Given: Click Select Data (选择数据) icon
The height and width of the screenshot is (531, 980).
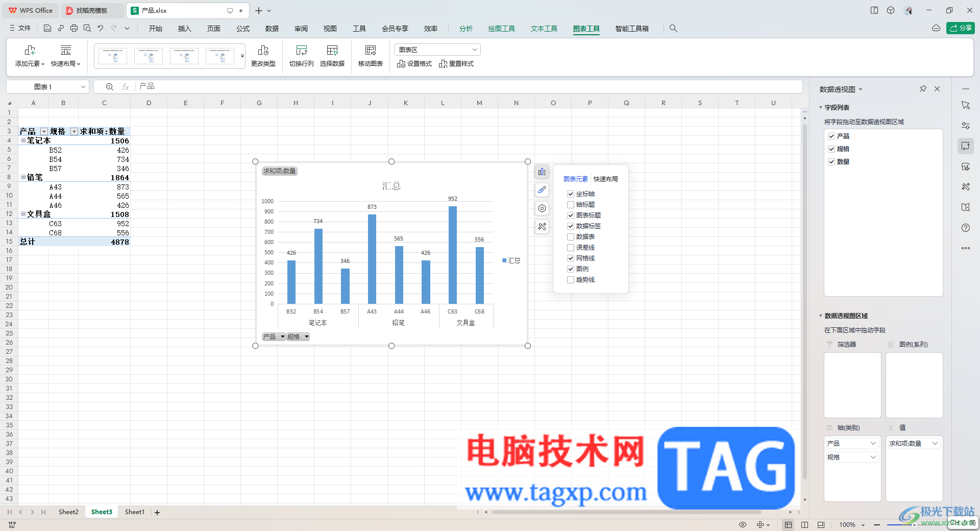Looking at the screenshot, I should (332, 50).
